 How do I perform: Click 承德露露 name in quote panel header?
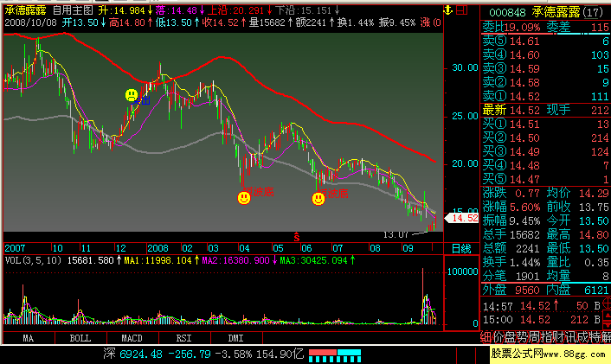tap(556, 12)
